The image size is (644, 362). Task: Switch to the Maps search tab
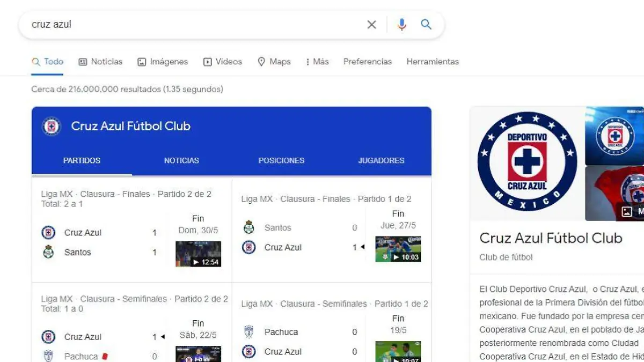pos(274,62)
